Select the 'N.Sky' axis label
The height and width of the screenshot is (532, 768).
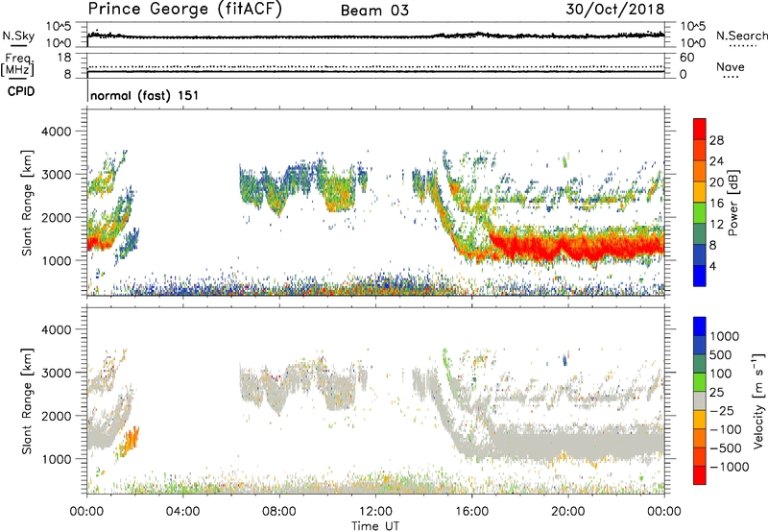[18, 36]
